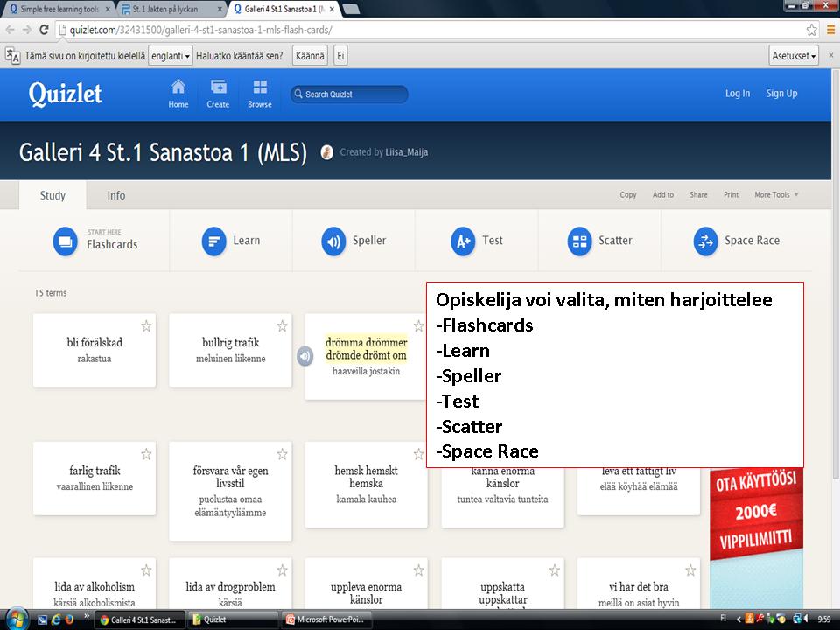Open the Scatter game icon
The width and height of the screenshot is (840, 630).
(579, 241)
